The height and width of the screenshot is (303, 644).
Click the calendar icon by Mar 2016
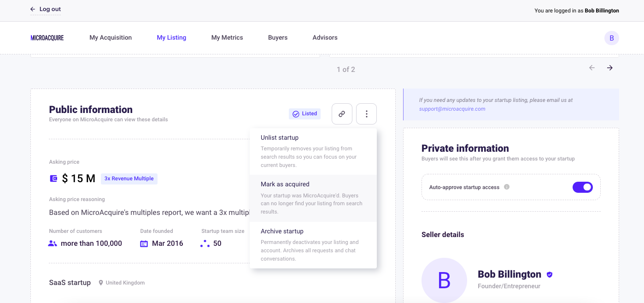(x=144, y=244)
